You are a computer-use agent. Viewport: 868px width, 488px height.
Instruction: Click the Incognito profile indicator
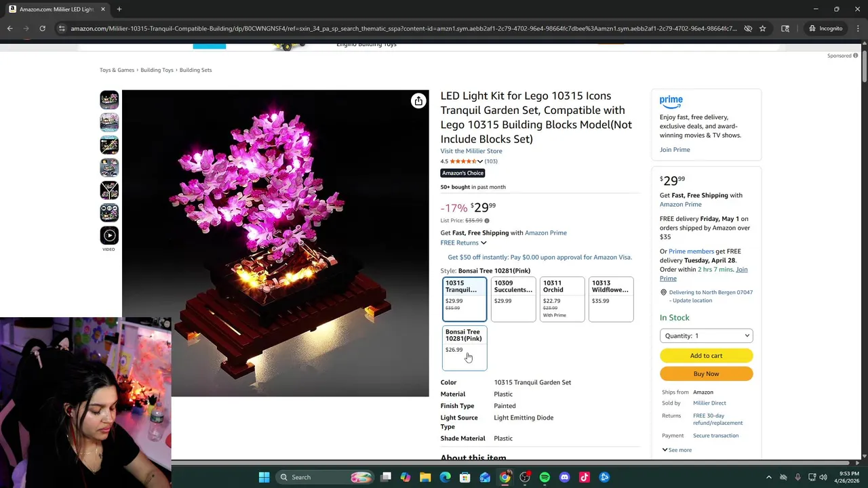tap(825, 28)
